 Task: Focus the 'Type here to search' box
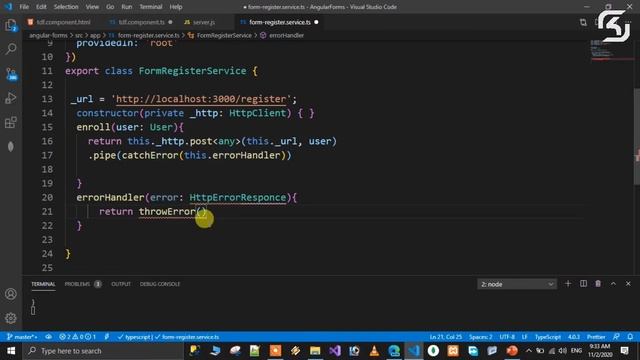pos(103,351)
